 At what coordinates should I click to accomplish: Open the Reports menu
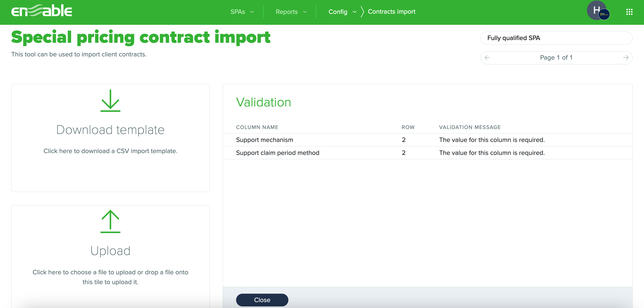[287, 12]
